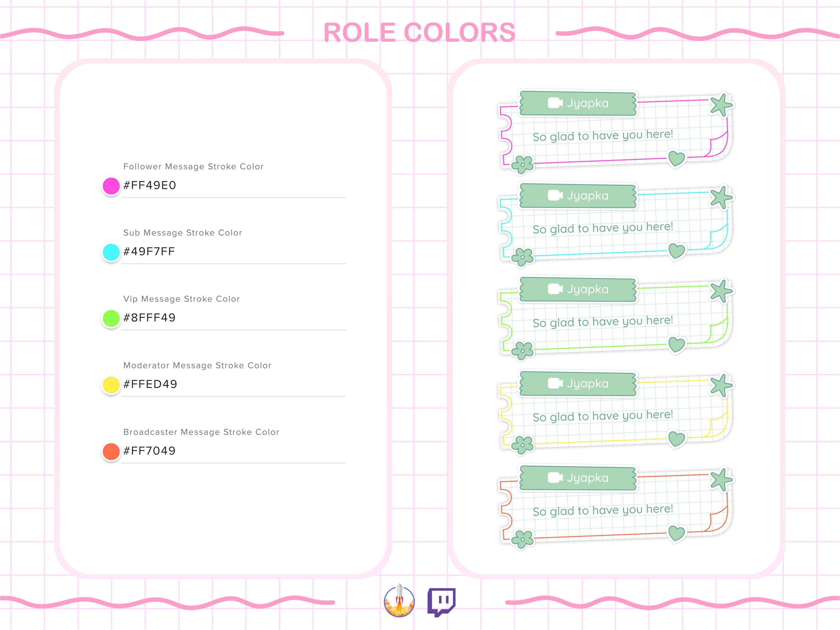The width and height of the screenshot is (840, 630).
Task: Click the camera icon in the orange message
Action: click(555, 478)
